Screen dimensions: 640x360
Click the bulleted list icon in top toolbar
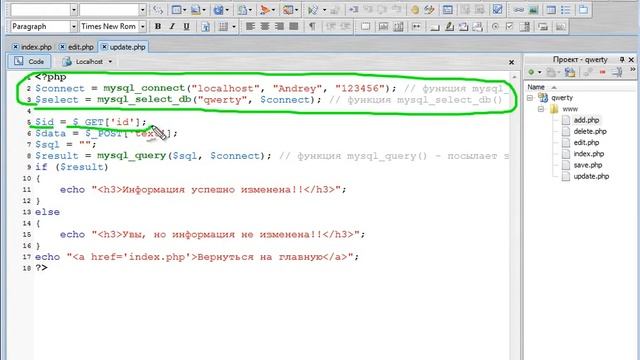566,10
